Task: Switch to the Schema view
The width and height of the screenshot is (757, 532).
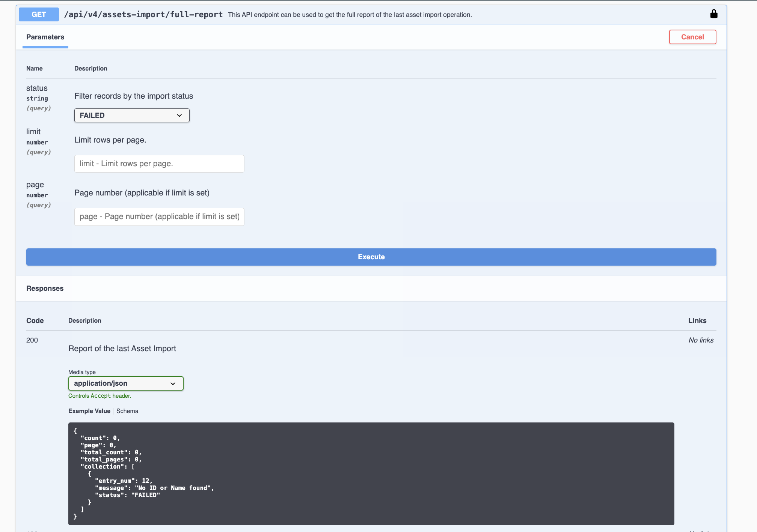Action: point(127,411)
